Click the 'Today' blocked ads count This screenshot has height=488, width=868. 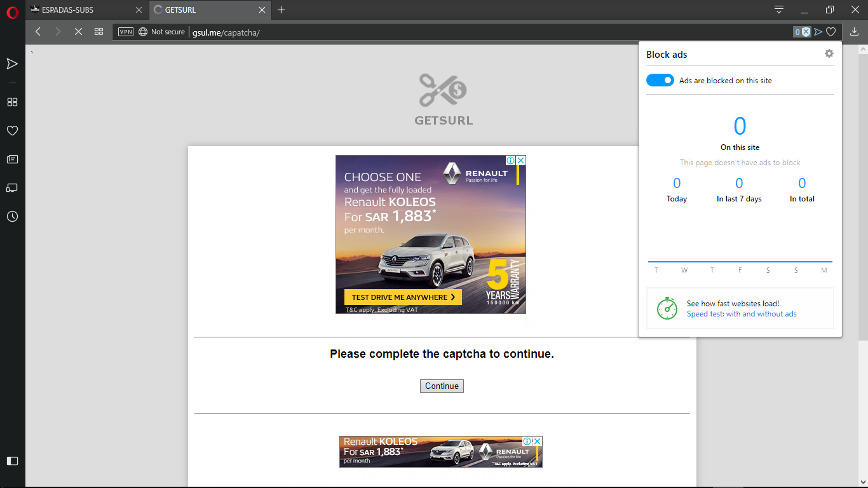tap(677, 183)
